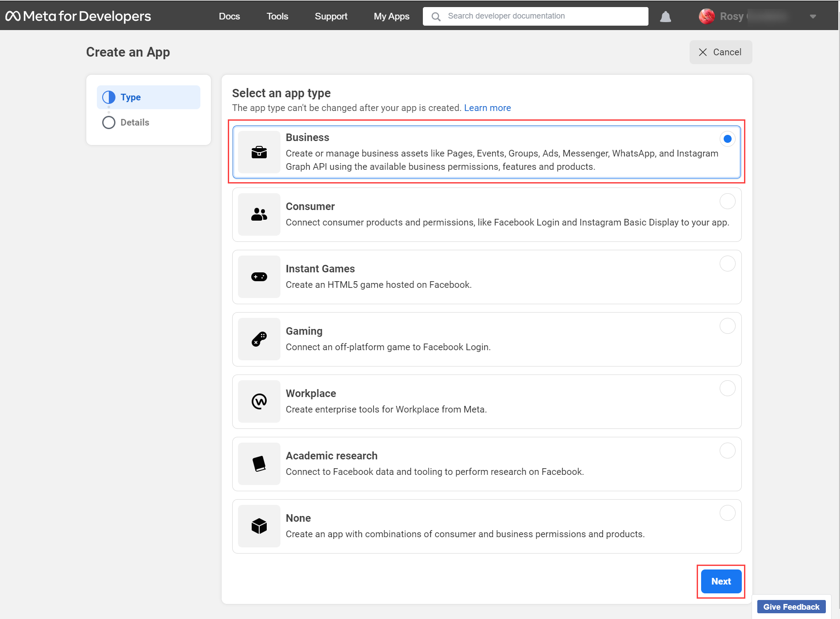Viewport: 840px width, 619px height.
Task: Open the Support menu
Action: pos(331,16)
